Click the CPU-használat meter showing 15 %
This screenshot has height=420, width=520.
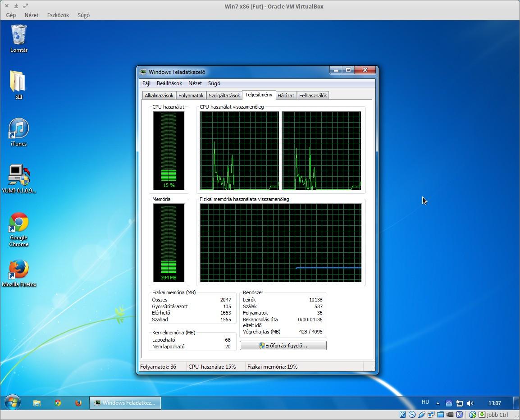point(169,150)
